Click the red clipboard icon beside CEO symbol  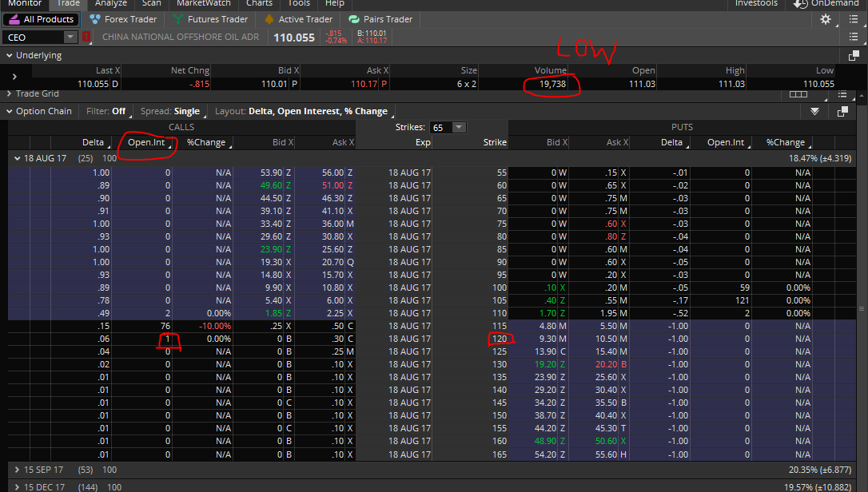pyautogui.click(x=87, y=37)
